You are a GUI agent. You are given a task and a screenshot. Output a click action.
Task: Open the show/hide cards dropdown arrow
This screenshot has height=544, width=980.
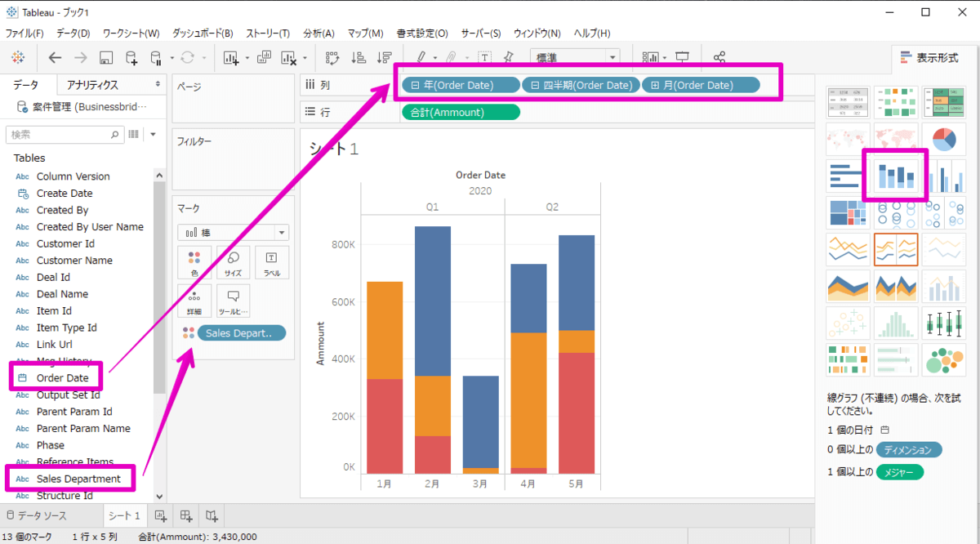pos(666,57)
